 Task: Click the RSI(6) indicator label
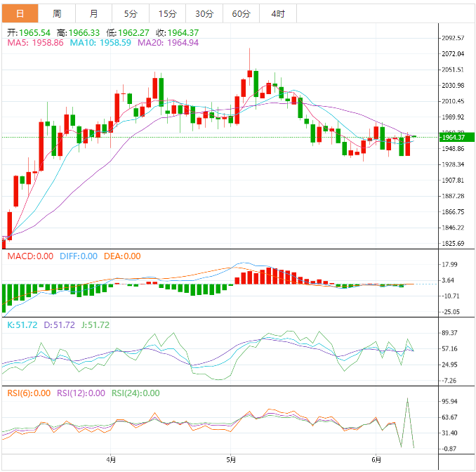click(29, 393)
